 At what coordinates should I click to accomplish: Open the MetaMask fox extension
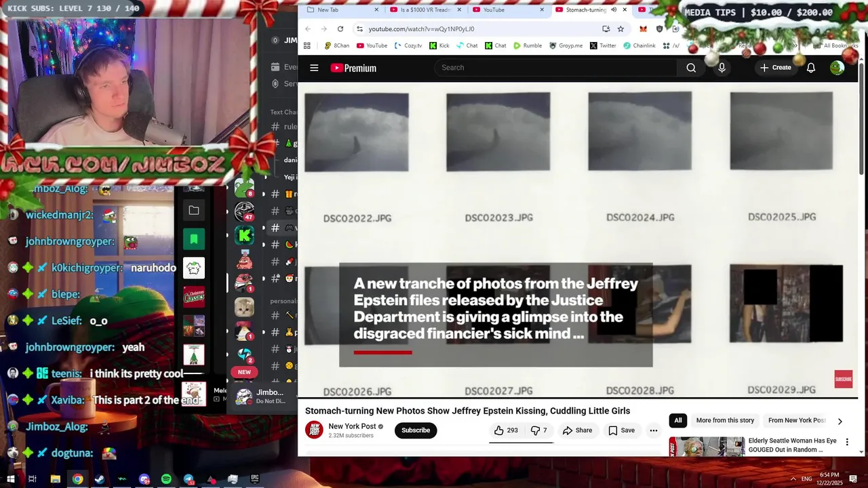click(x=643, y=29)
